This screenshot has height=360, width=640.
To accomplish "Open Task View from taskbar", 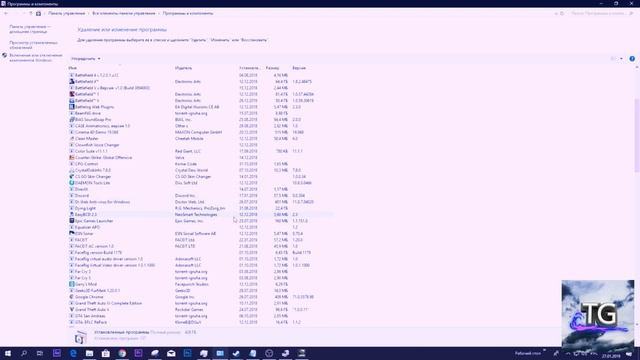I will [40, 353].
